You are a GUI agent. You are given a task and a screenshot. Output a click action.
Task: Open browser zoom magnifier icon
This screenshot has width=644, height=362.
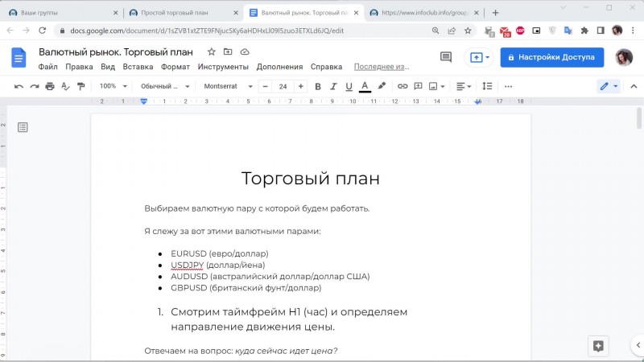(436, 31)
